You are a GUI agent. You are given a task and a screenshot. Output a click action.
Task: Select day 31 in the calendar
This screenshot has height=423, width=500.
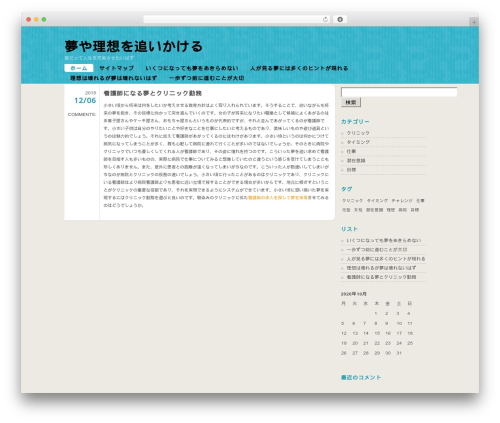point(399,353)
